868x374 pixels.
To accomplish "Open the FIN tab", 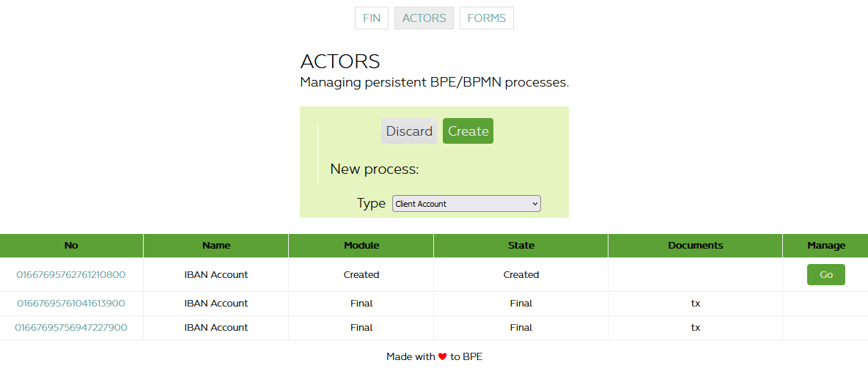I will (372, 18).
